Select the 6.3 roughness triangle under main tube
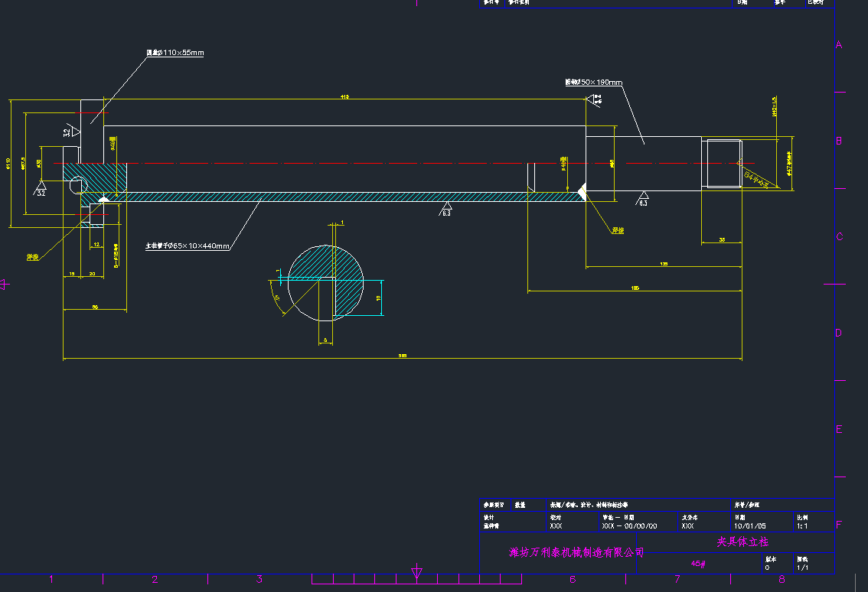Screen dimensions: 868x592 pyautogui.click(x=446, y=207)
